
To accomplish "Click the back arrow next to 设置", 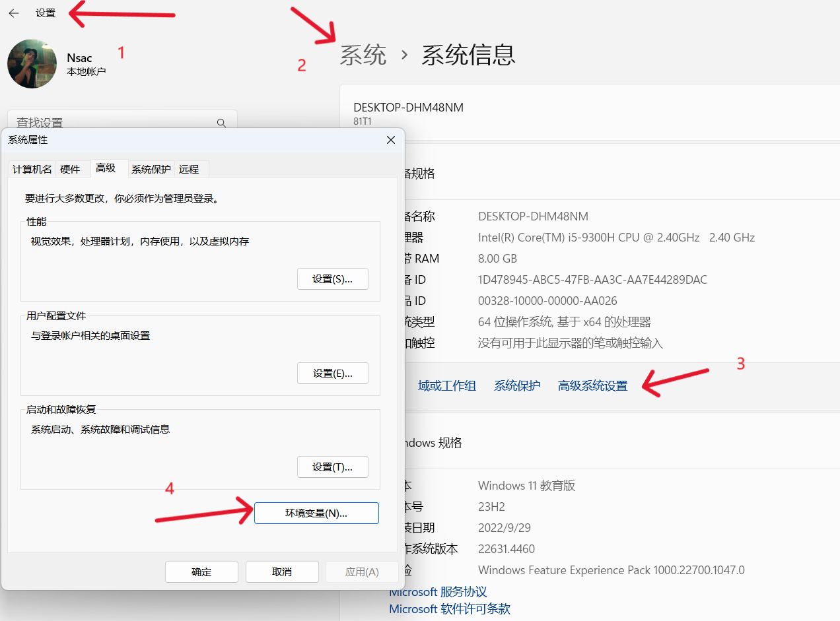I will click(x=14, y=13).
